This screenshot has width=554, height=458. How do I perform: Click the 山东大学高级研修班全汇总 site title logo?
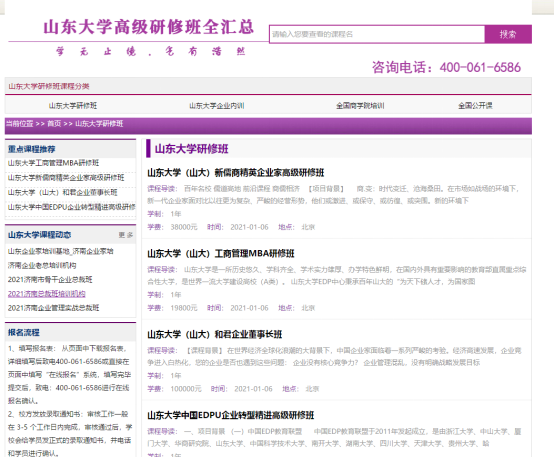[148, 27]
